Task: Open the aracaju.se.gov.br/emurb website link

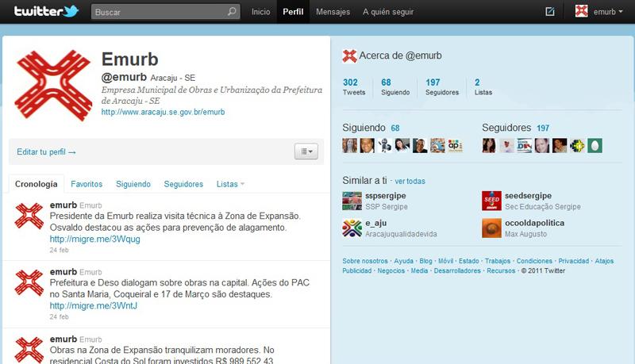Action: tap(164, 113)
